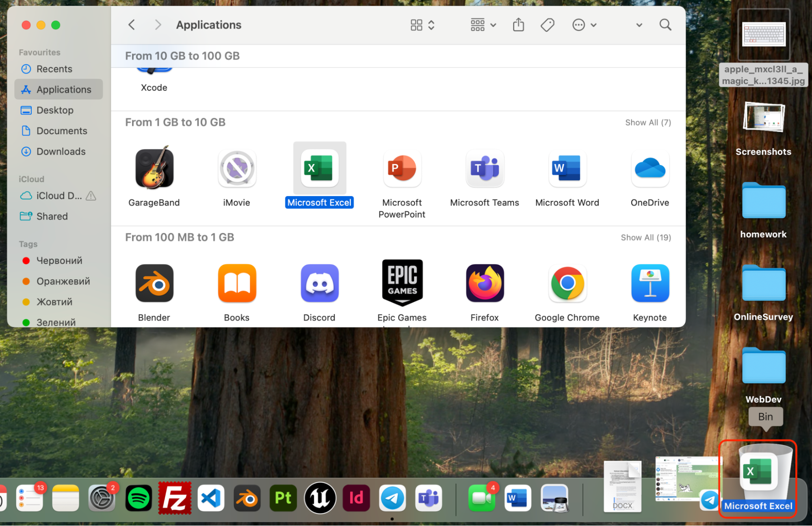
Task: Select the GarageBand app icon
Action: point(154,168)
